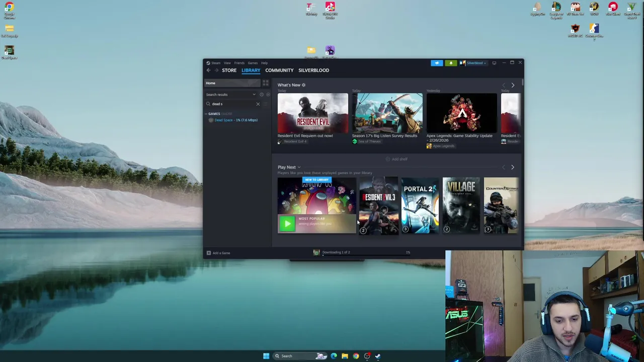Open the advanced search filter icon

pos(266,104)
